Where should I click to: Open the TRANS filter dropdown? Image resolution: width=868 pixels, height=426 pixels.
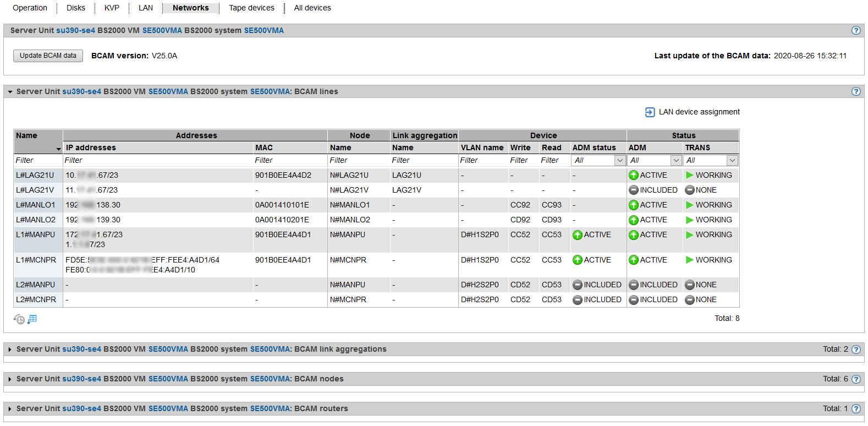(732, 161)
